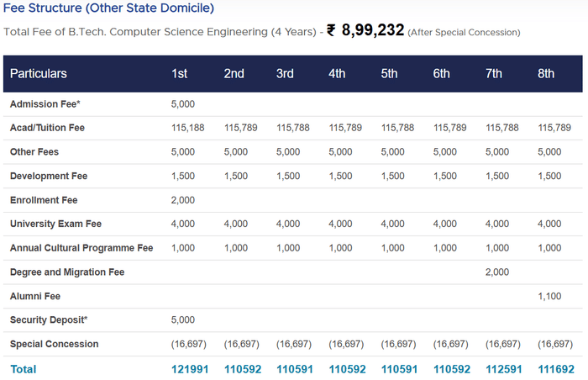Select the 8th semester Acad/Tuition Fee value
The height and width of the screenshot is (380, 588).
(554, 128)
